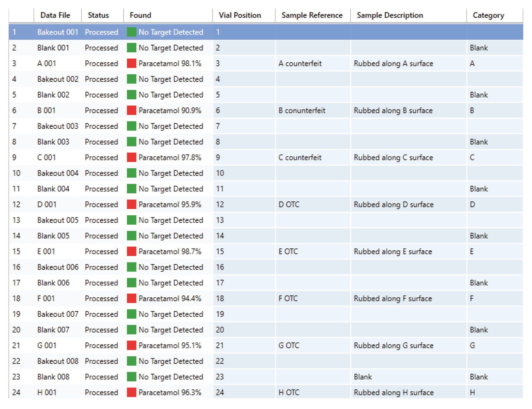
Task: Click the C counterfeit sample reference
Action: pyautogui.click(x=300, y=158)
